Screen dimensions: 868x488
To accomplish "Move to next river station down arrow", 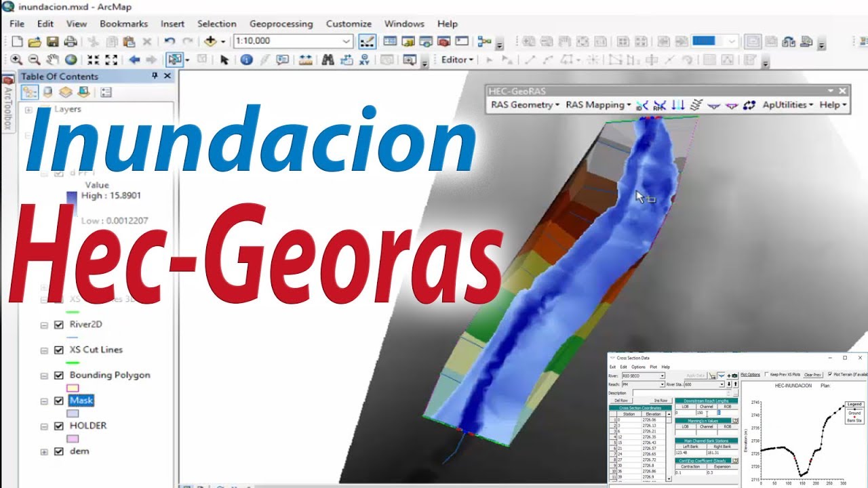I will point(729,384).
